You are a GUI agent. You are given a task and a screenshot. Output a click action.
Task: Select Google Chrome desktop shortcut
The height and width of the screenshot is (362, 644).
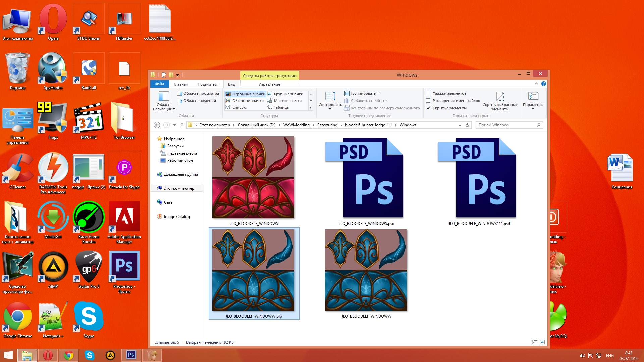tap(17, 319)
